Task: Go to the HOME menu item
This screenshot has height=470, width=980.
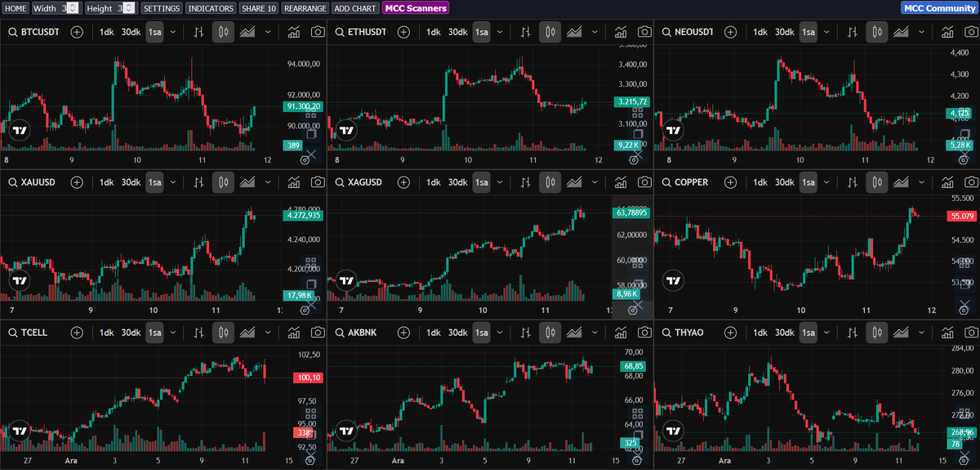Action: tap(16, 8)
